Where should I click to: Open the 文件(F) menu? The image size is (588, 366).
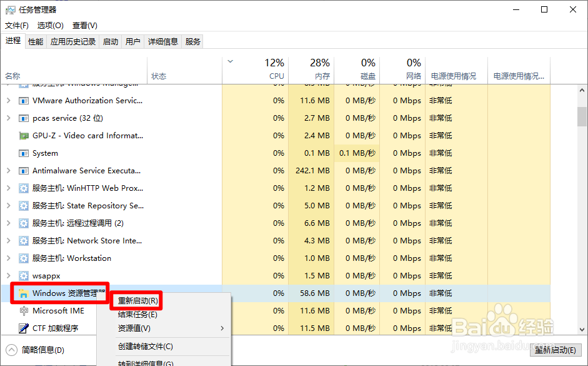click(17, 26)
